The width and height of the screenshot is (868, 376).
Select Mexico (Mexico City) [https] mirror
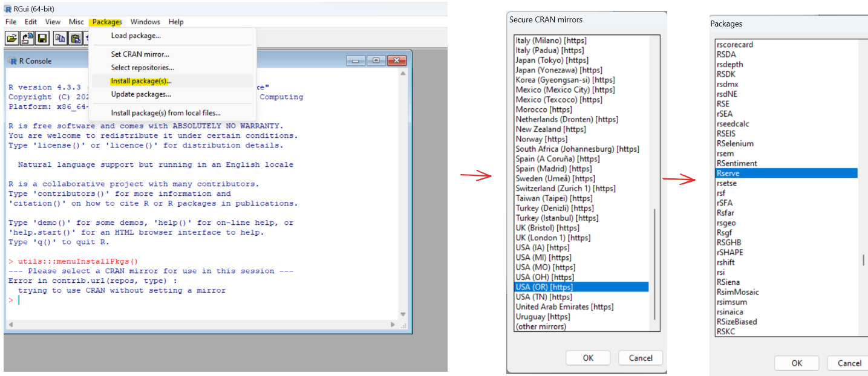pyautogui.click(x=581, y=89)
